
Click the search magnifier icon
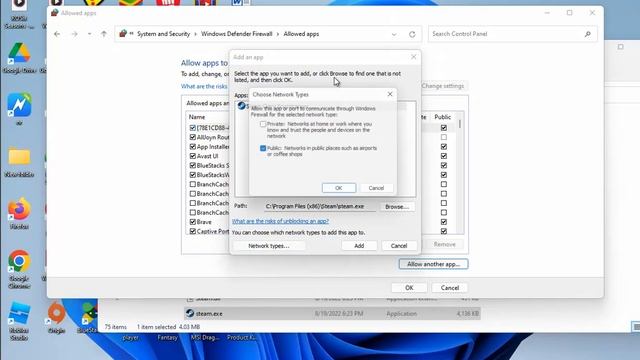point(588,34)
